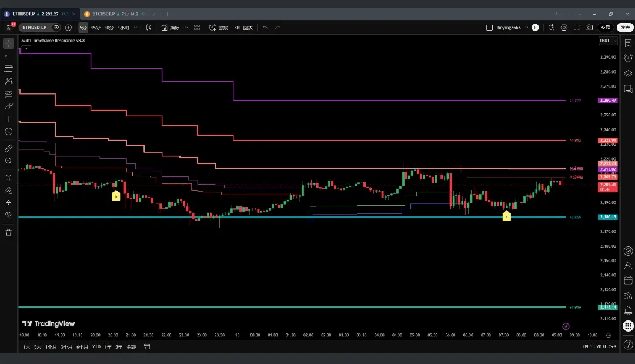The height and width of the screenshot is (364, 635).
Task: Expand favorite indicators dropdown arrow
Action: click(186, 28)
